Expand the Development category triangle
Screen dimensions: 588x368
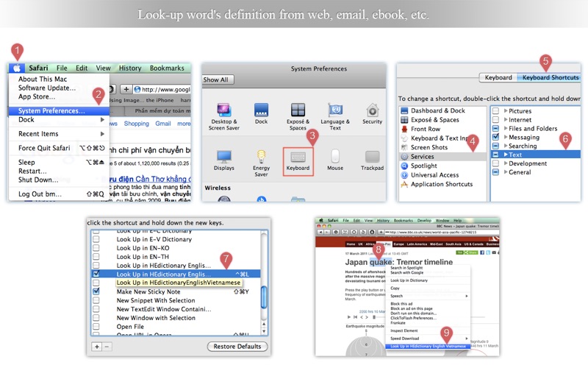pos(506,163)
